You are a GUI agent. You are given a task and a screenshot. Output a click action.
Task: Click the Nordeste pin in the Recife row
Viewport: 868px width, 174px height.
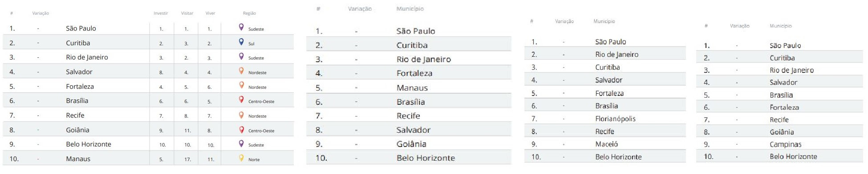[241, 115]
